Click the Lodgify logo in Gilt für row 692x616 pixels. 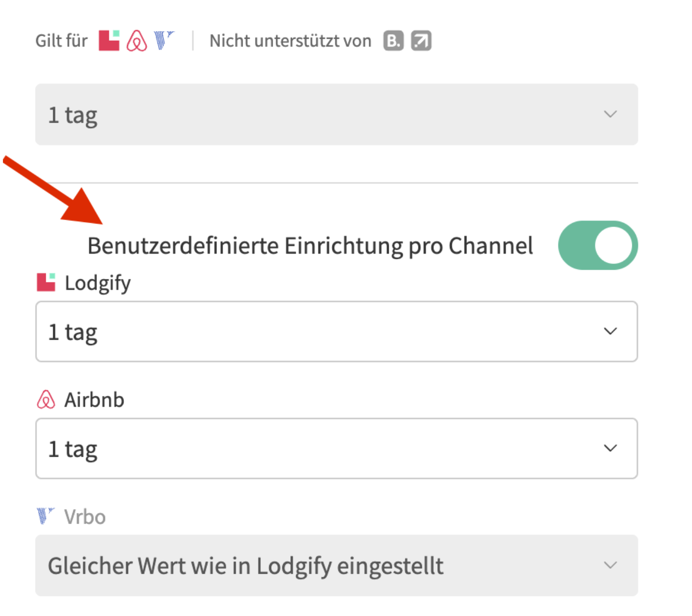(109, 41)
